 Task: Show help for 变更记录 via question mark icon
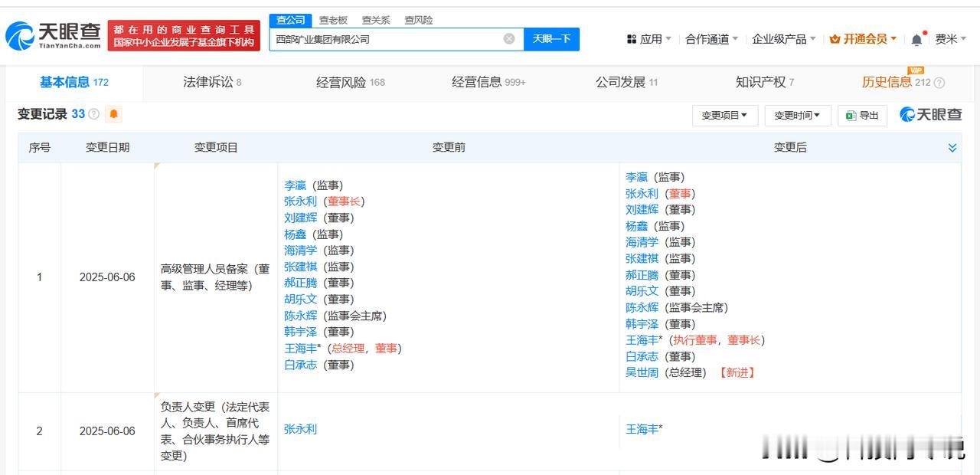click(x=93, y=114)
